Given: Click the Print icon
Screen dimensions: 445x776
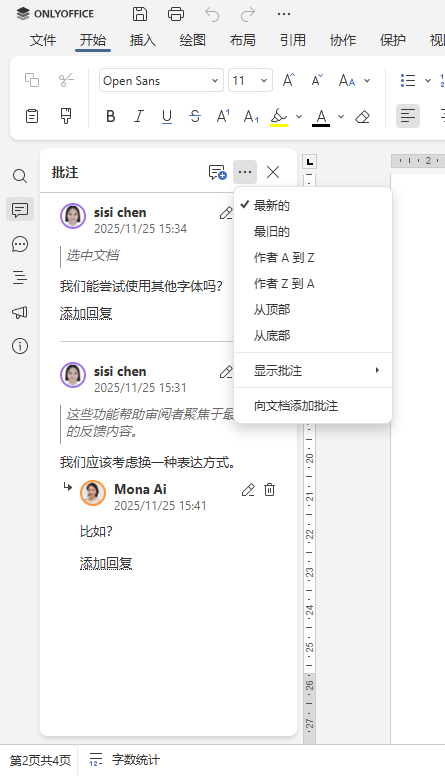Looking at the screenshot, I should tap(176, 14).
